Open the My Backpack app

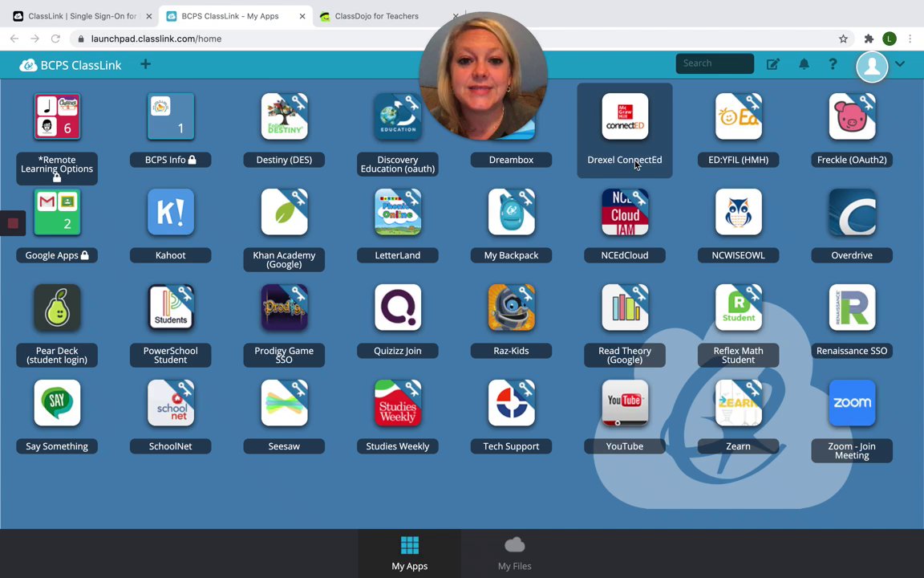coord(512,212)
